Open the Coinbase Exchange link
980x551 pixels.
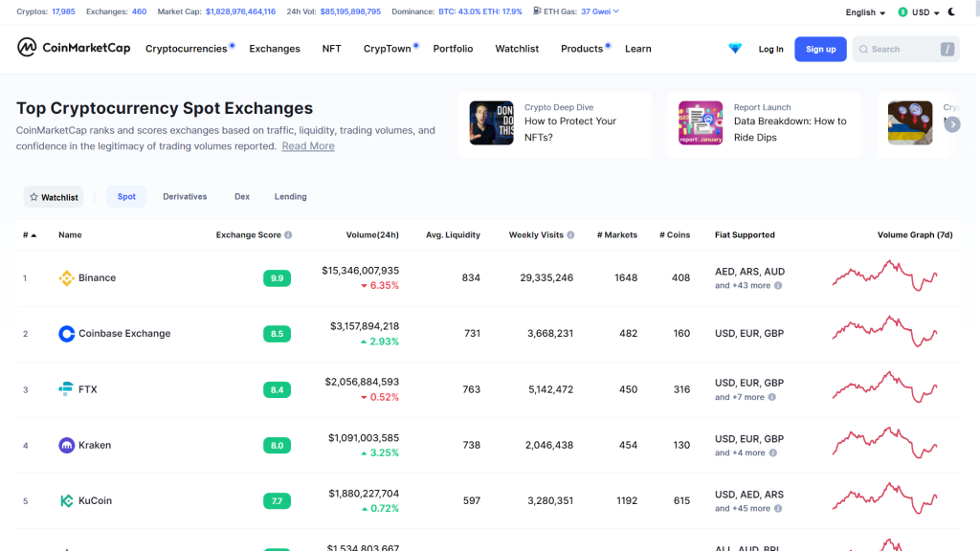(x=124, y=334)
